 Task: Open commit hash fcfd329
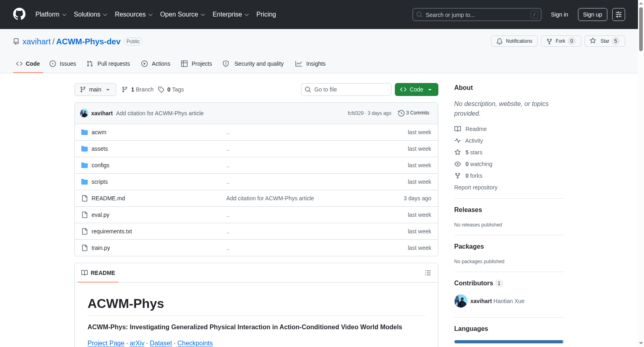[355, 113]
